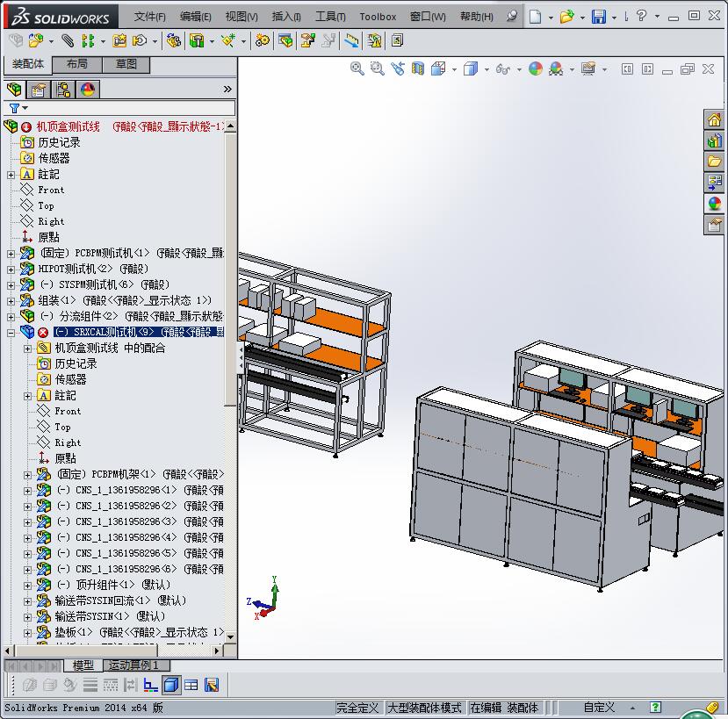Screen dimensions: 728x719
Task: Open the 视图(V) menu
Action: pyautogui.click(x=241, y=17)
